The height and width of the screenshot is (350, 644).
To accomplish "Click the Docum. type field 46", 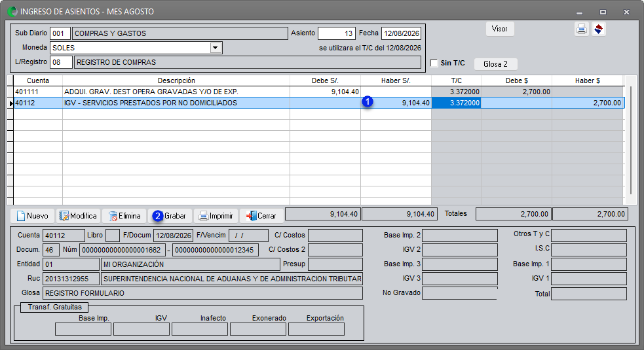I will pos(51,250).
